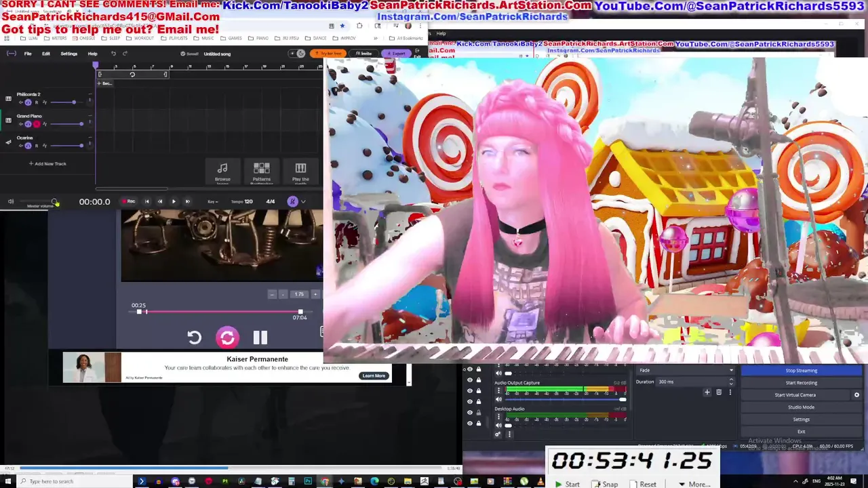Toggle the pink loop button in the video player
The image size is (868, 488).
point(227,338)
